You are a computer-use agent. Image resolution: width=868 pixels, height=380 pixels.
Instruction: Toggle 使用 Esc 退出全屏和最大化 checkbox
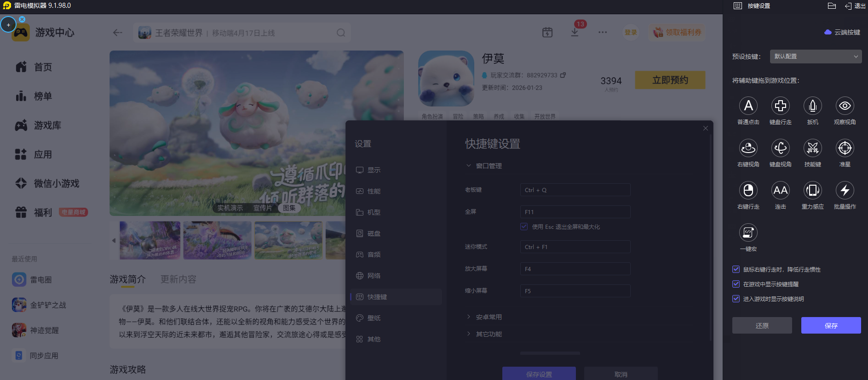point(524,227)
